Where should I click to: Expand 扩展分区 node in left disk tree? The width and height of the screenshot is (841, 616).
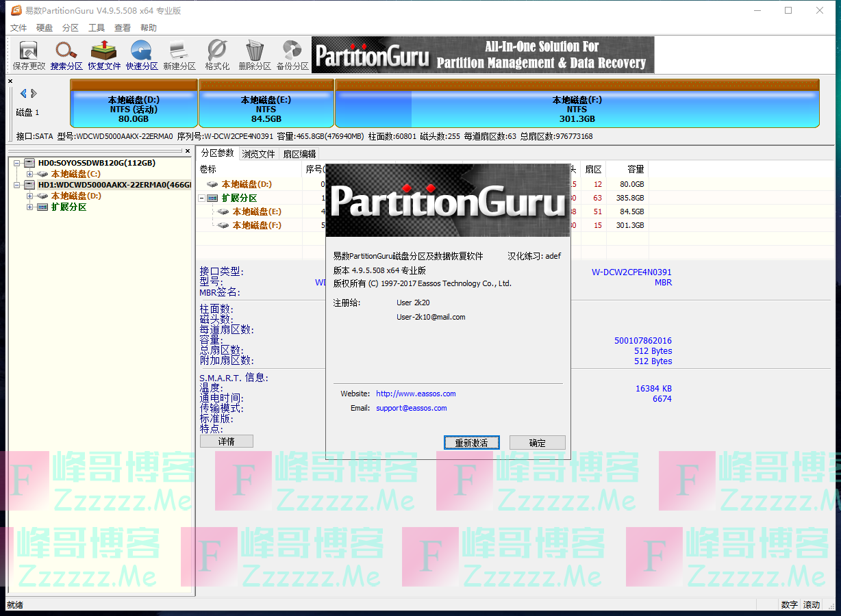click(x=29, y=207)
